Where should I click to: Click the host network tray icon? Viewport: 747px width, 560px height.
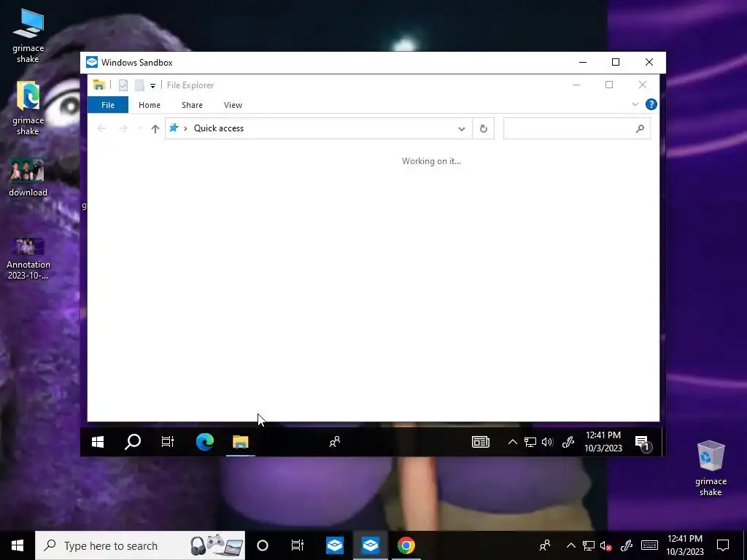(589, 545)
